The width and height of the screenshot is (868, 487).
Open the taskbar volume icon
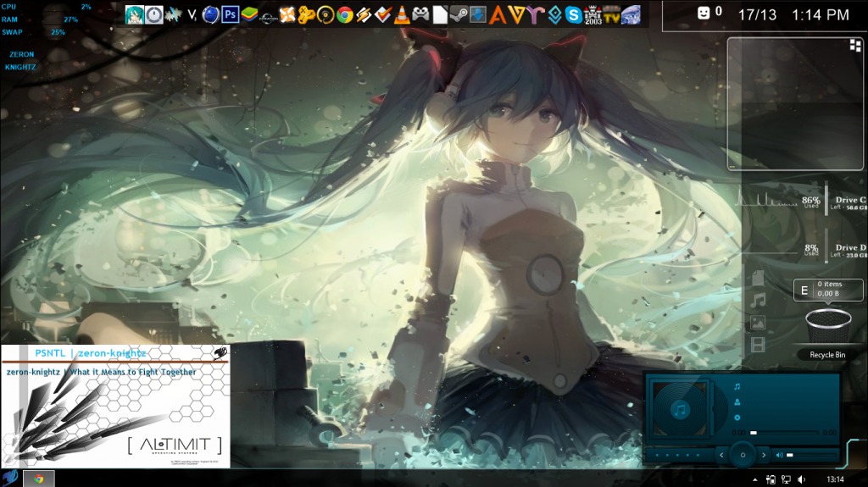click(802, 479)
